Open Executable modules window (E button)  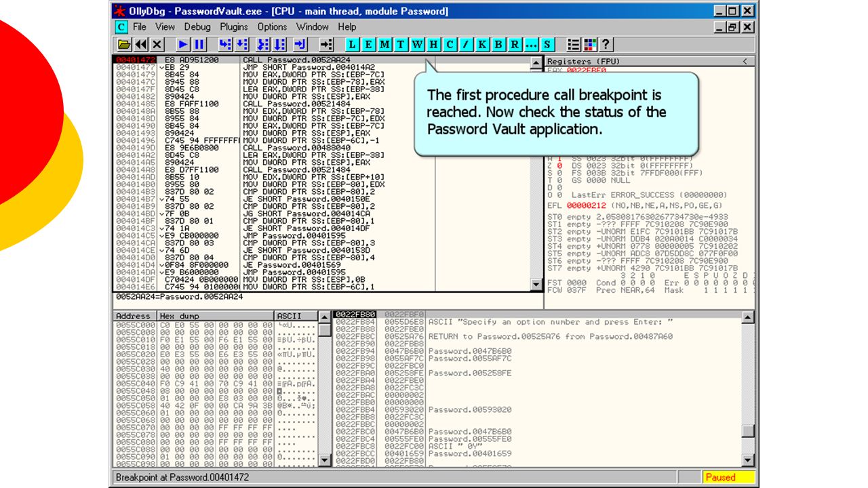[369, 44]
